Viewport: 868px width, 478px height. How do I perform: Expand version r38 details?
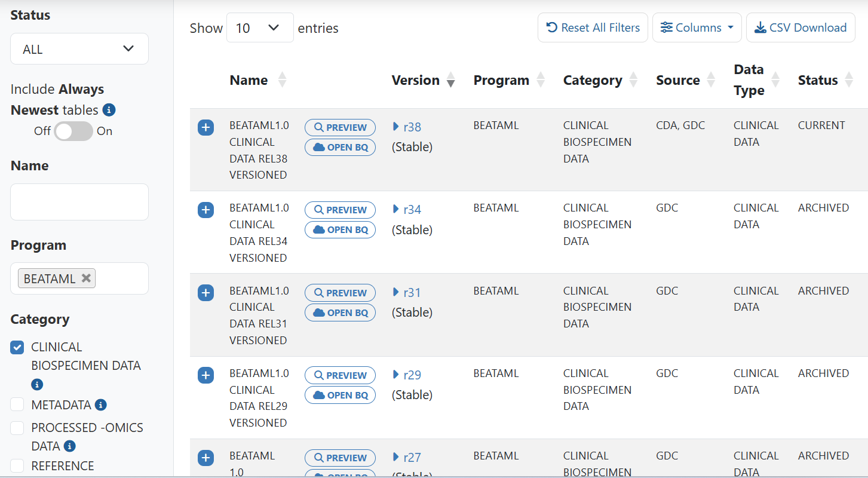(x=406, y=127)
